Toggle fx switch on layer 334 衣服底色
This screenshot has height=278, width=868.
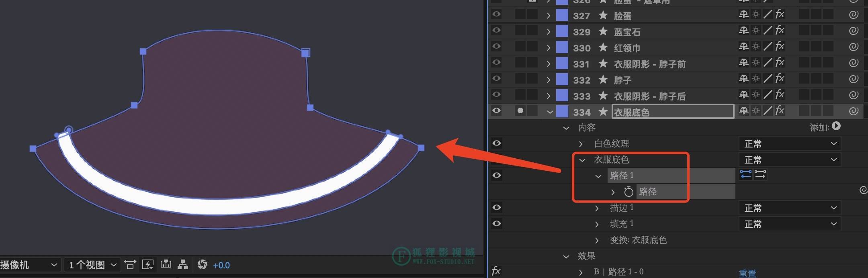coord(780,111)
